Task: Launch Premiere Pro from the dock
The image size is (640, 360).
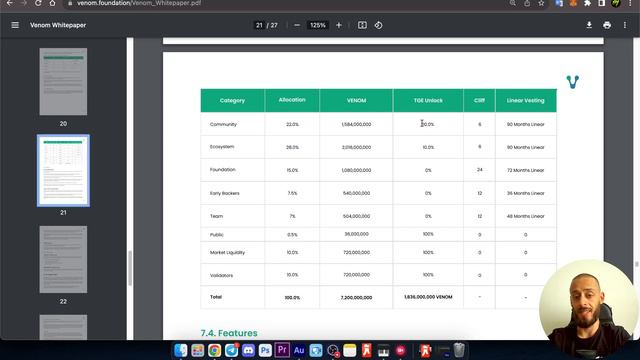Action: [282, 350]
